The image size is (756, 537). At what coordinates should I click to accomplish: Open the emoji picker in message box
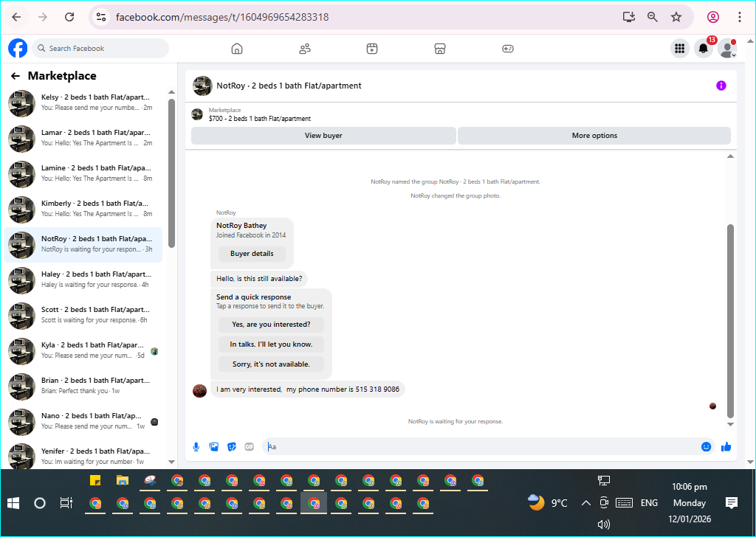point(707,447)
